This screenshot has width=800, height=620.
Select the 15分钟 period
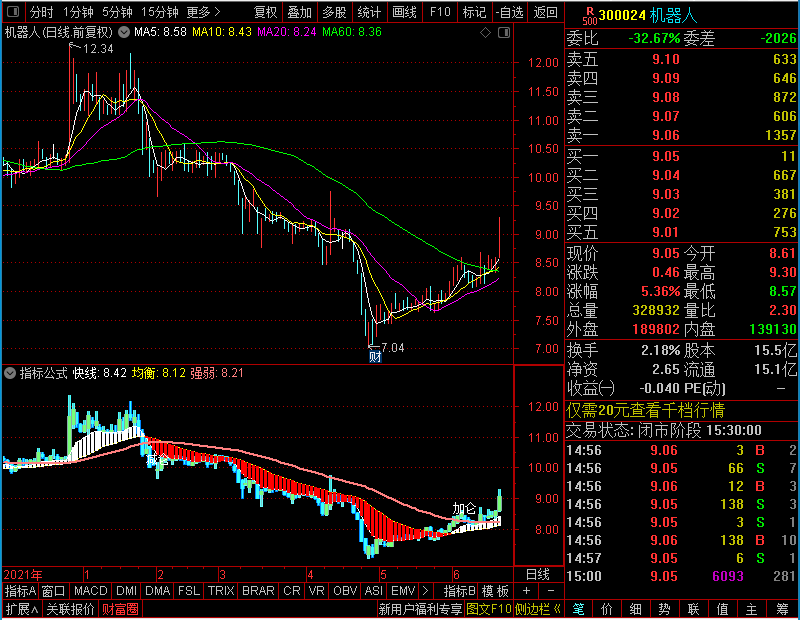pos(160,12)
